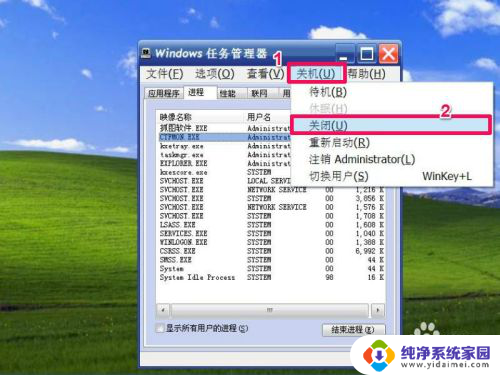The height and width of the screenshot is (375, 500).
Task: Select the WINLOGON.EXE process row
Action: point(271,242)
